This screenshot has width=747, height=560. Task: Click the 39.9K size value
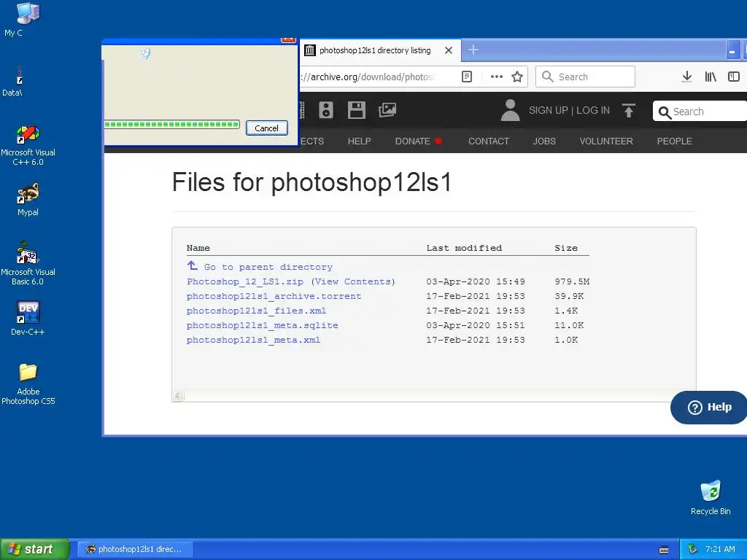pyautogui.click(x=569, y=296)
